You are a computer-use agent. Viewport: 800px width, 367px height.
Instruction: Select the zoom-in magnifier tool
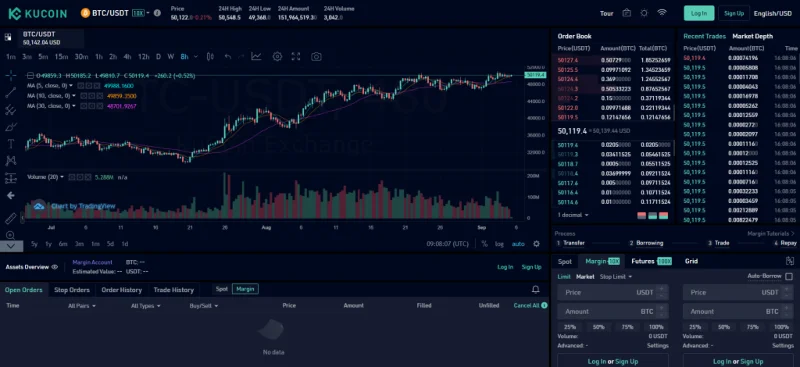coord(10,235)
